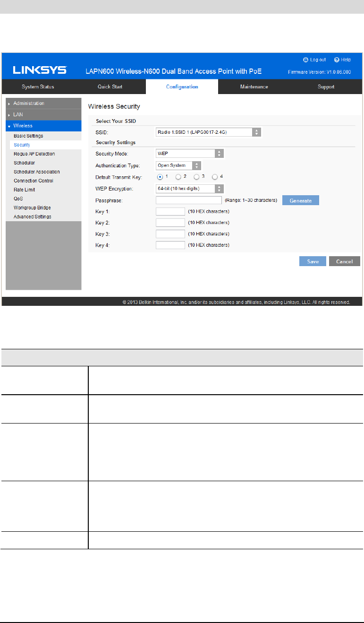This screenshot has height=623, width=364.
Task: Click the Generate button
Action: [301, 200]
